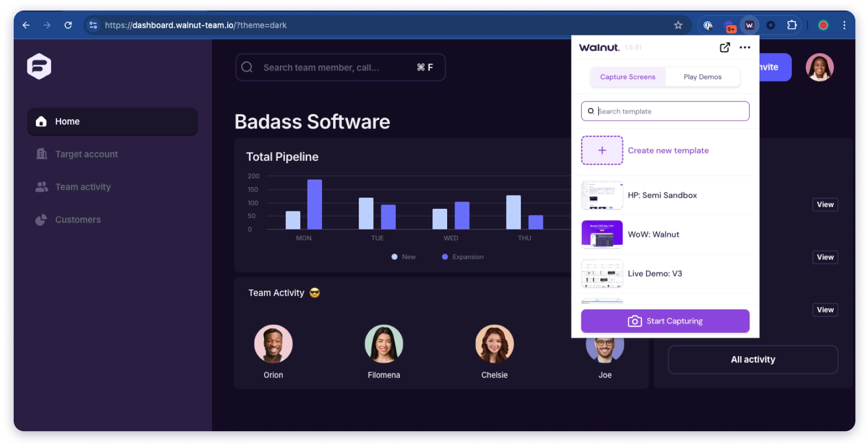The height and width of the screenshot is (447, 868).
Task: Click the Invite button
Action: pyautogui.click(x=775, y=67)
